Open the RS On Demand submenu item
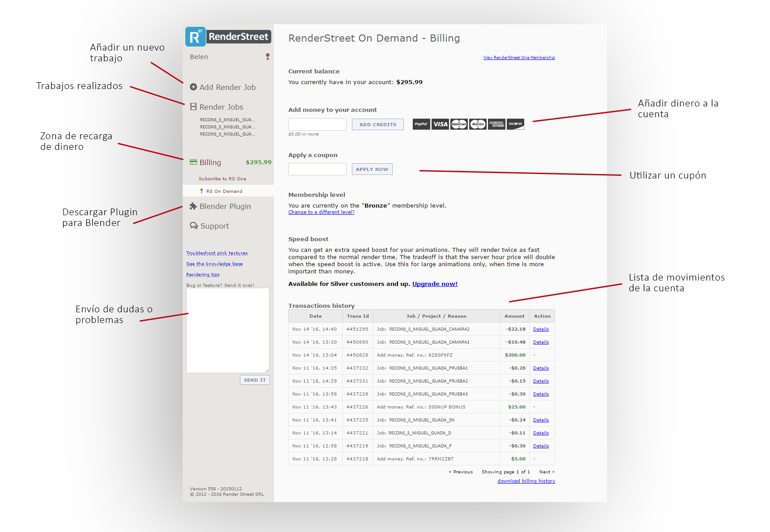Screen dimensions: 770x532 click(224, 191)
